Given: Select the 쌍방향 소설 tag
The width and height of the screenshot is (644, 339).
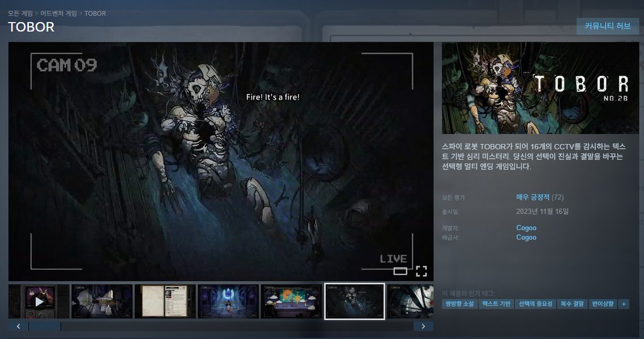Looking at the screenshot, I should pyautogui.click(x=459, y=304).
